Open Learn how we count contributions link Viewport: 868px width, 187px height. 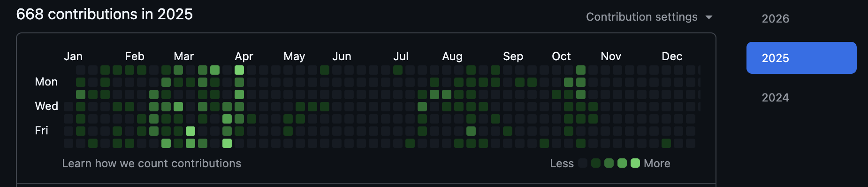pos(152,164)
